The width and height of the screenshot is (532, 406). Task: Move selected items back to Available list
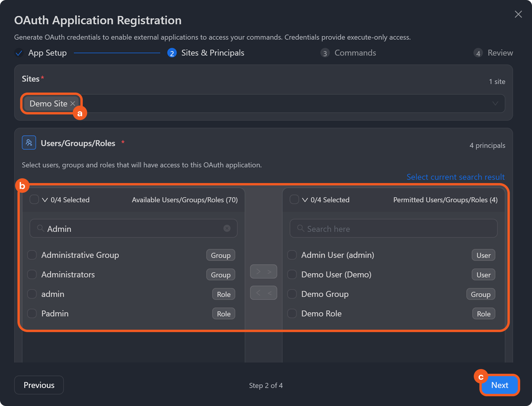tap(263, 293)
